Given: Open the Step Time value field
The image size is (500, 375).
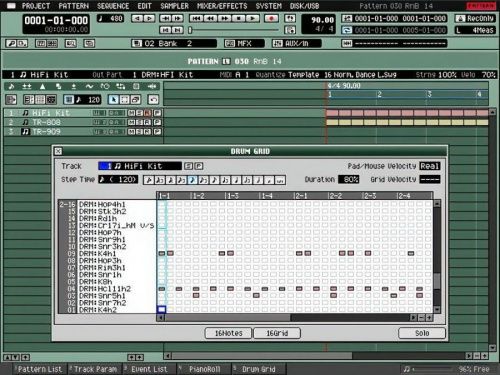Looking at the screenshot, I should point(118,180).
